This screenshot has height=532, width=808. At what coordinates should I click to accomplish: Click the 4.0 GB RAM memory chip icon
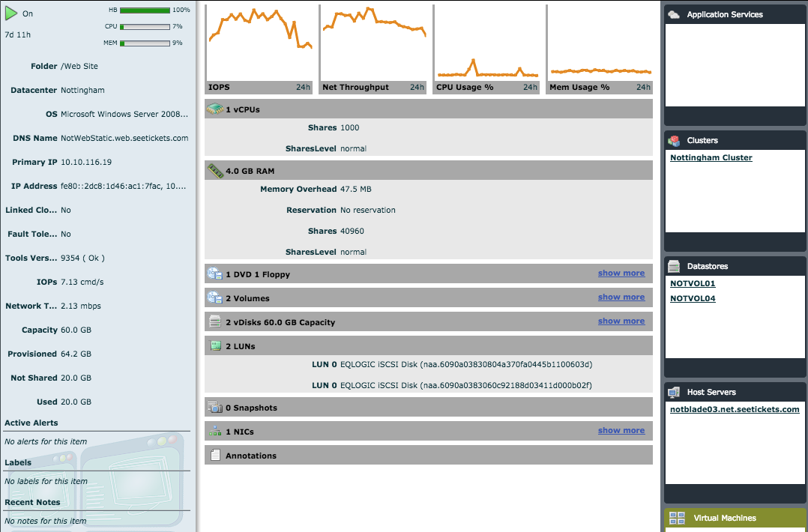click(x=215, y=170)
